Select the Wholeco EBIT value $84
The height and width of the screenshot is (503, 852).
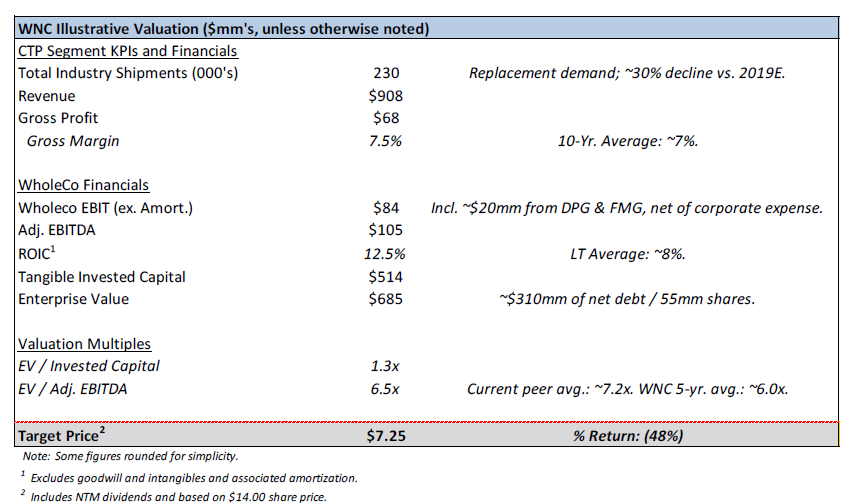coord(386,208)
